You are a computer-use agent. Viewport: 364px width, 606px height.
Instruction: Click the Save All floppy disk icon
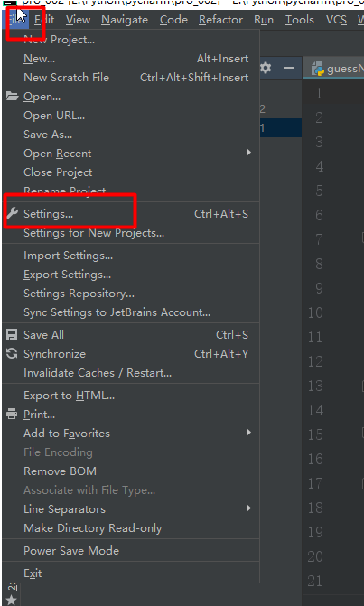[12, 335]
